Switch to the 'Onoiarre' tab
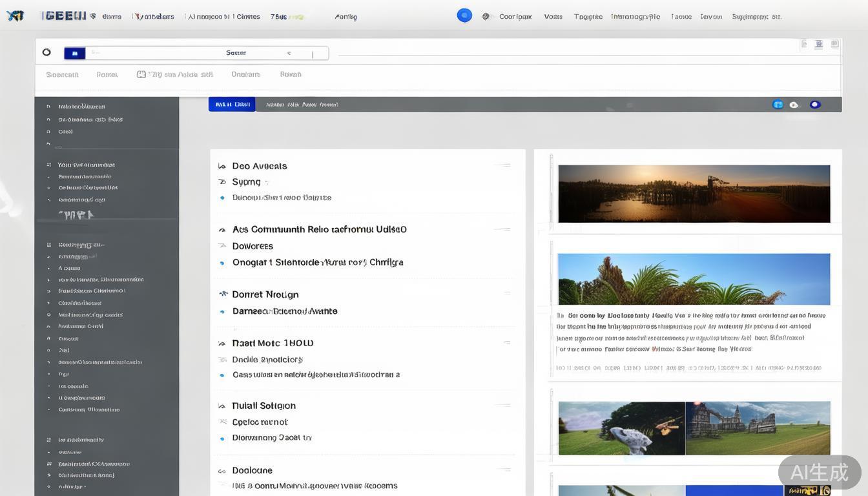The width and height of the screenshot is (868, 496). tap(245, 74)
